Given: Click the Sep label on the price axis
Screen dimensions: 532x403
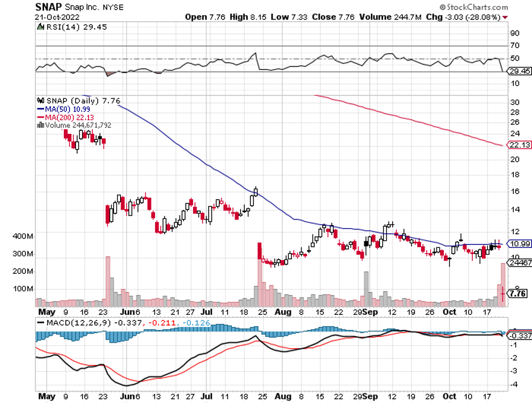Looking at the screenshot, I should (x=370, y=312).
